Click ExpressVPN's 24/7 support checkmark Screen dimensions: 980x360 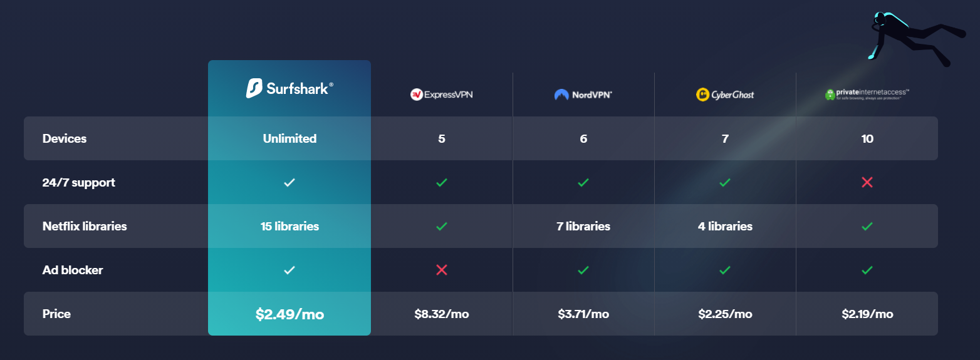click(x=442, y=182)
